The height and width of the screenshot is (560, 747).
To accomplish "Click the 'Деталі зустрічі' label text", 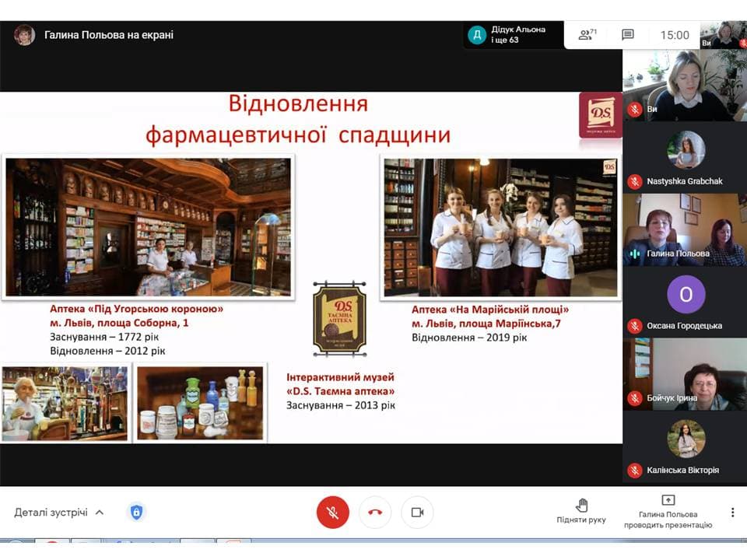I will [51, 513].
